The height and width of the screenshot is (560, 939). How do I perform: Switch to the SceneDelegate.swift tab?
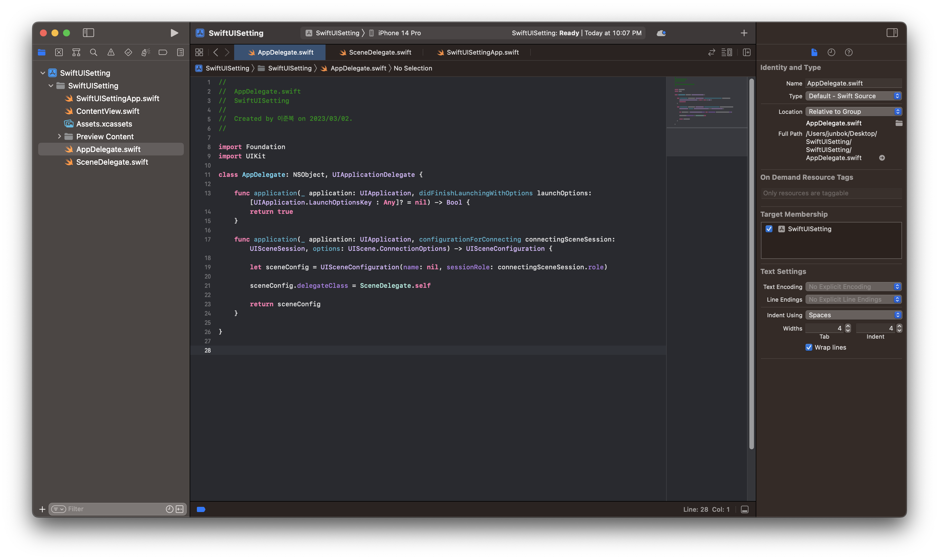(380, 53)
